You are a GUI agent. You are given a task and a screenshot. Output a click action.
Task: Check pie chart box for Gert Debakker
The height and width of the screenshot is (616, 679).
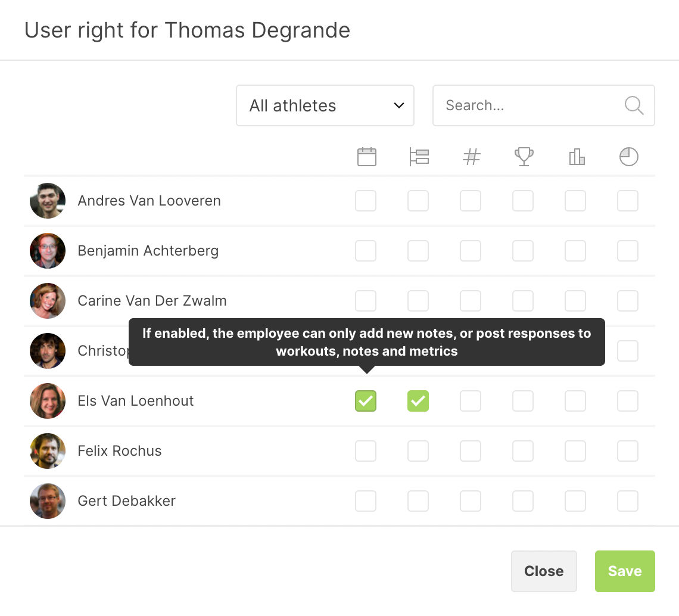[628, 501]
